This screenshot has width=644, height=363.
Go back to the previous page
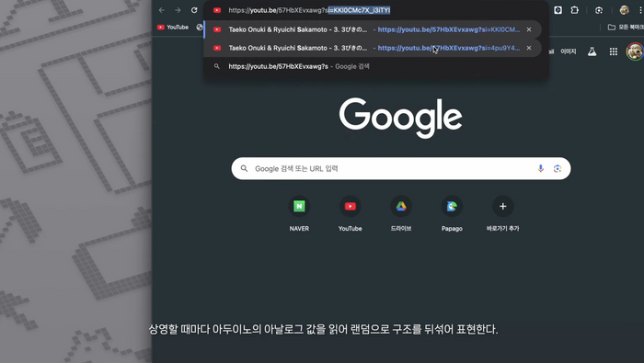click(x=162, y=10)
